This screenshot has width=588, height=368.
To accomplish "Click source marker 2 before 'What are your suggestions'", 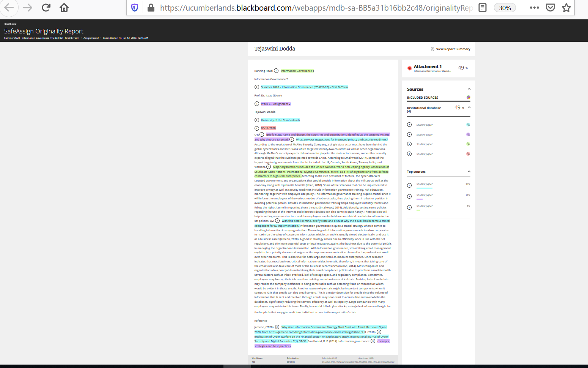I will pyautogui.click(x=292, y=139).
